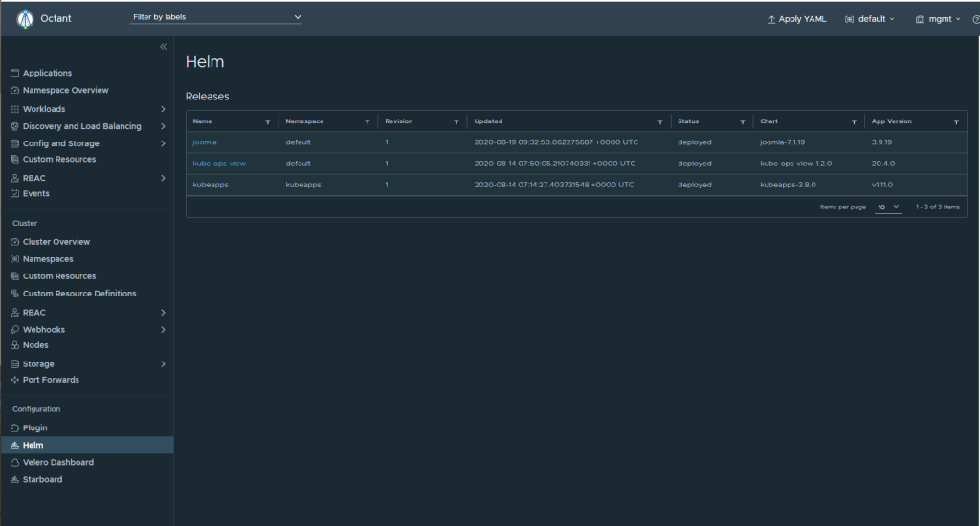
Task: Click the Octant logo icon
Action: tap(25, 18)
